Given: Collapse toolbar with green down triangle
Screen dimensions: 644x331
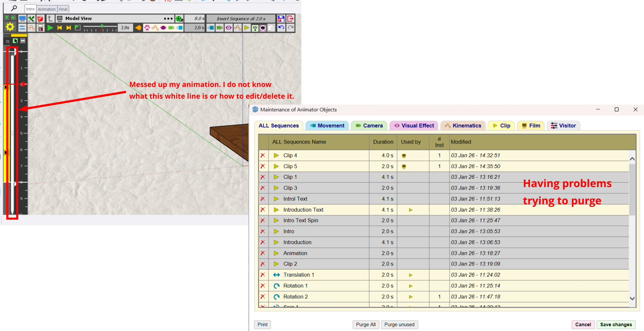Looking at the screenshot, I should pyautogui.click(x=7, y=18).
